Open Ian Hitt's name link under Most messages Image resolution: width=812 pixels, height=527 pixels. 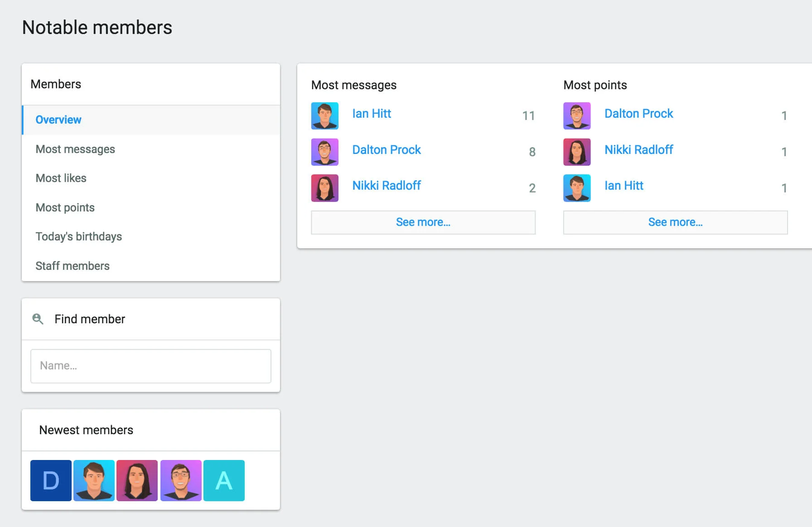click(x=372, y=114)
